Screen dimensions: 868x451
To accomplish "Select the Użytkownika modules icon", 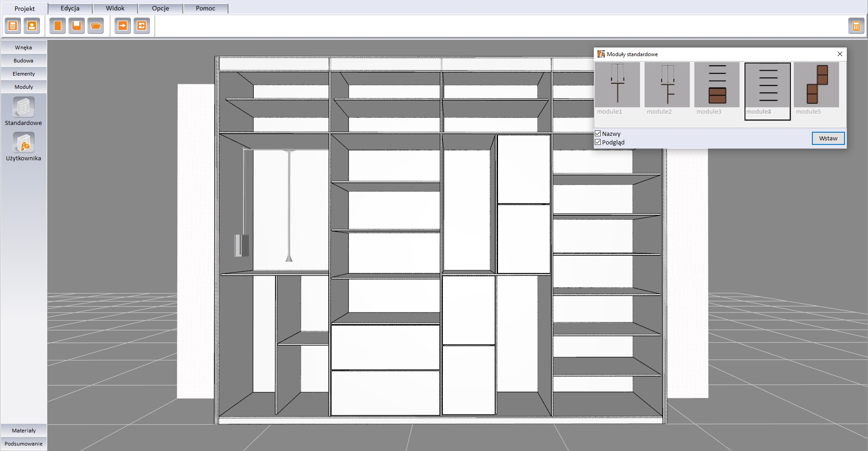I will coord(24,143).
